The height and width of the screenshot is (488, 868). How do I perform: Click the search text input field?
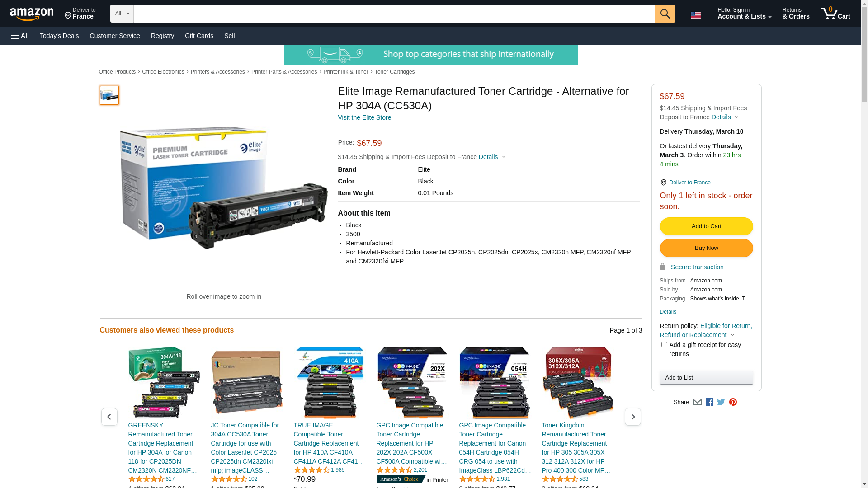[394, 14]
